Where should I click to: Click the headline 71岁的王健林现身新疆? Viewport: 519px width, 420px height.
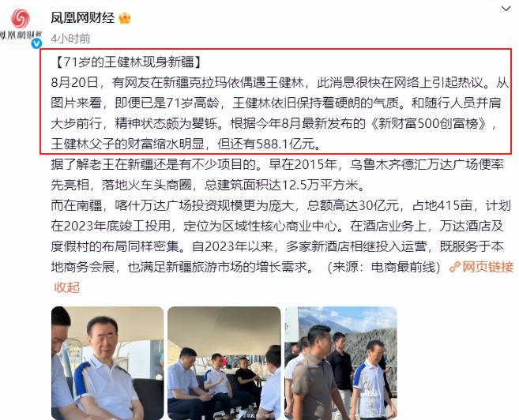tap(128, 62)
